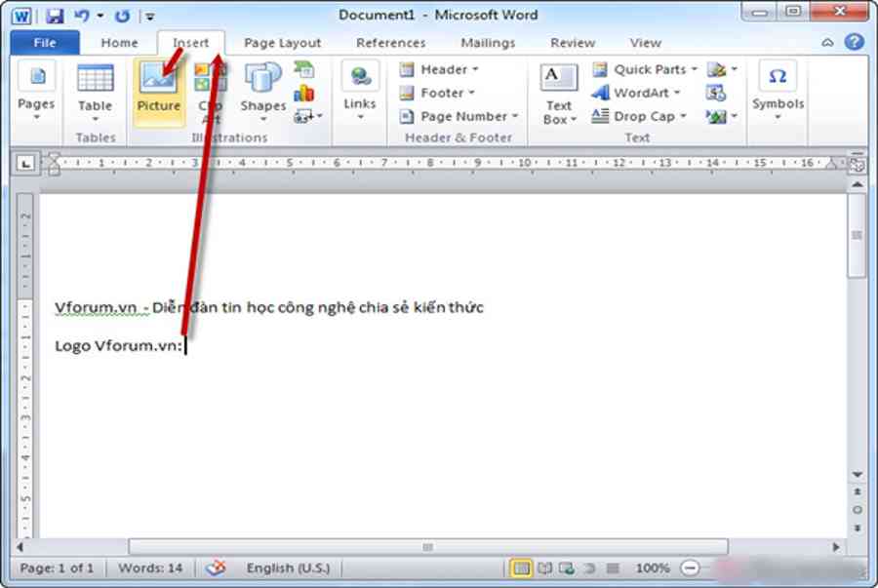This screenshot has width=878, height=588.
Task: Switch to the Review tab
Action: (573, 43)
